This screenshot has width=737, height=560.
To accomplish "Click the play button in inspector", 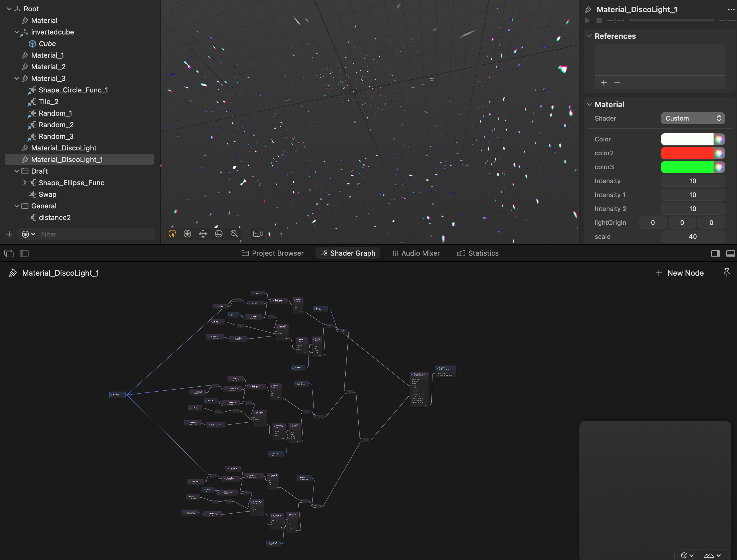I will [588, 21].
